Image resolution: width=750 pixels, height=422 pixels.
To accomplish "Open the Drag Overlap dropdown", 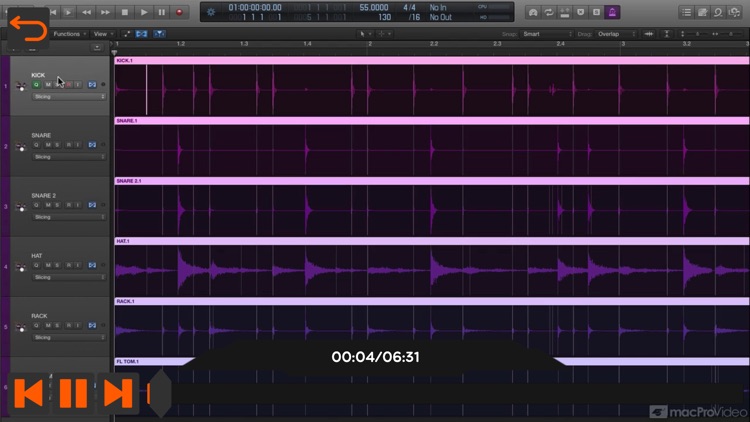I will (617, 34).
